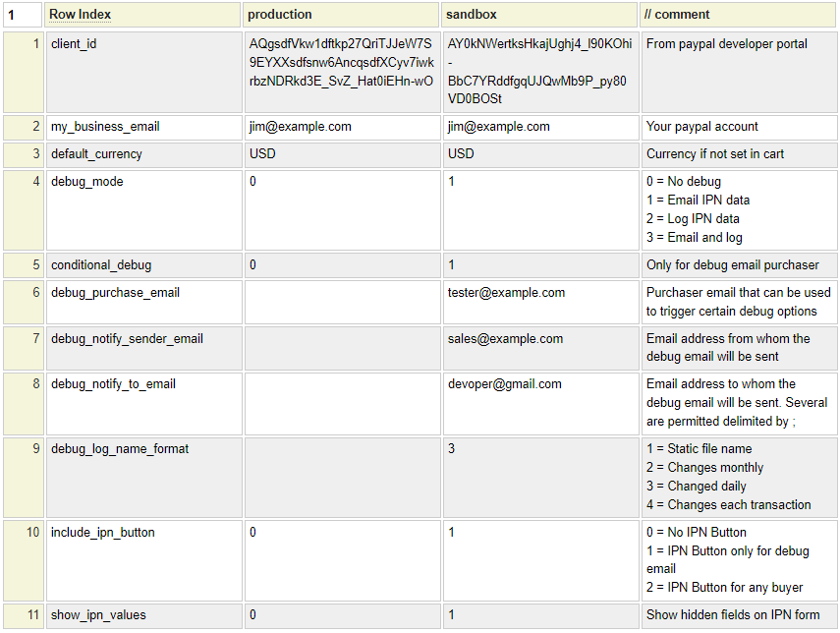This screenshot has height=633, width=840.
Task: Select row number 9 header cell
Action: pyautogui.click(x=23, y=477)
